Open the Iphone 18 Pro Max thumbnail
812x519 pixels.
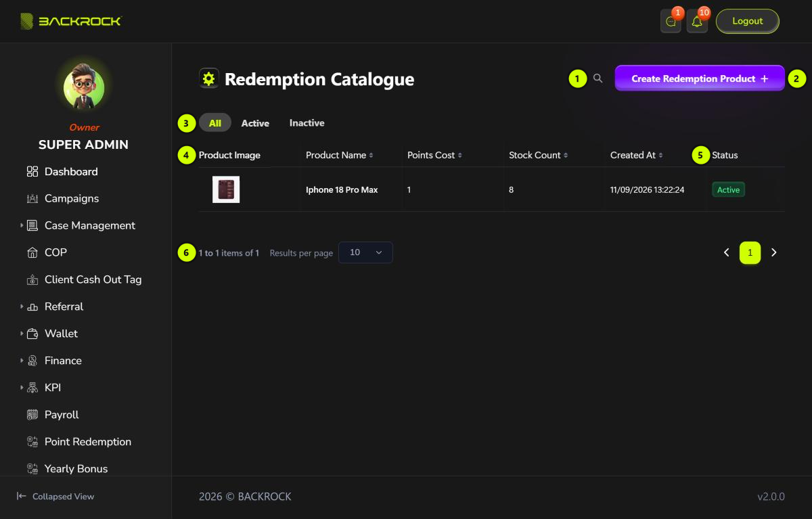pyautogui.click(x=226, y=189)
